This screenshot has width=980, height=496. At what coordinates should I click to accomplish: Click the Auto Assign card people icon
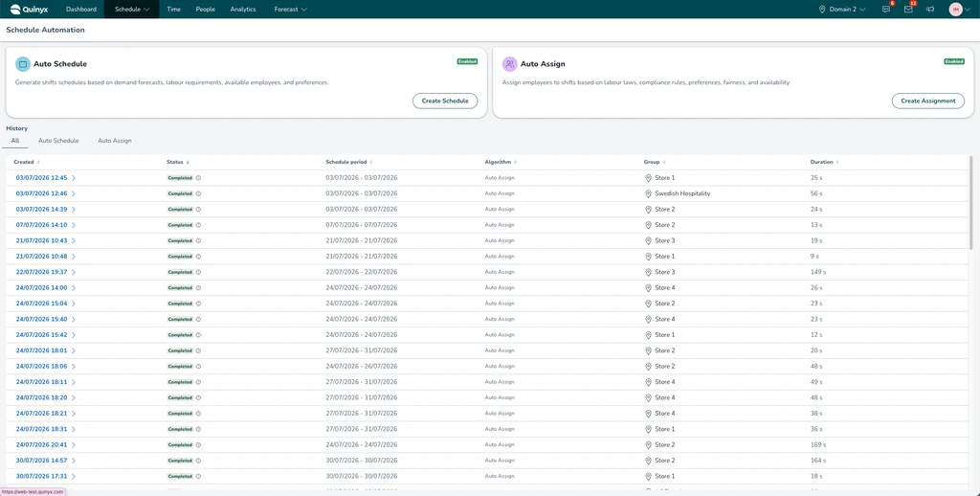click(510, 64)
